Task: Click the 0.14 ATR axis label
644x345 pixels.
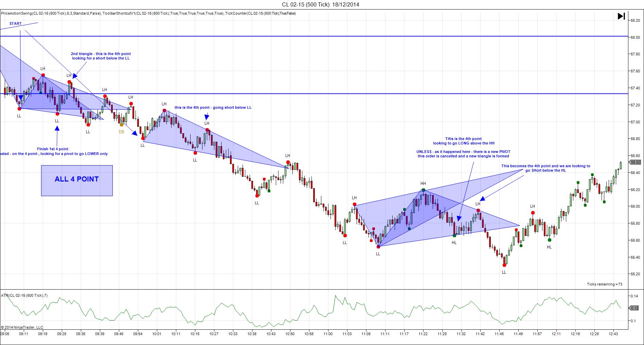Action: coord(634,296)
